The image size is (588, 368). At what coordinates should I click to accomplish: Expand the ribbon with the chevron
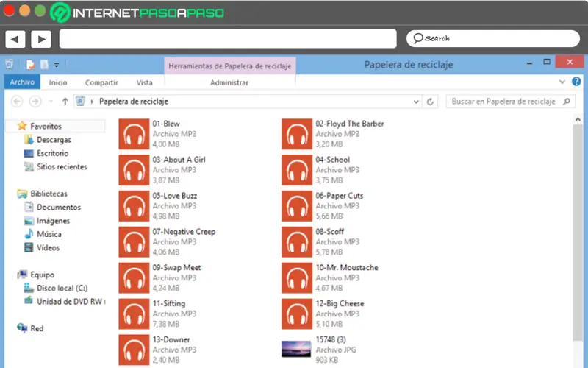562,82
